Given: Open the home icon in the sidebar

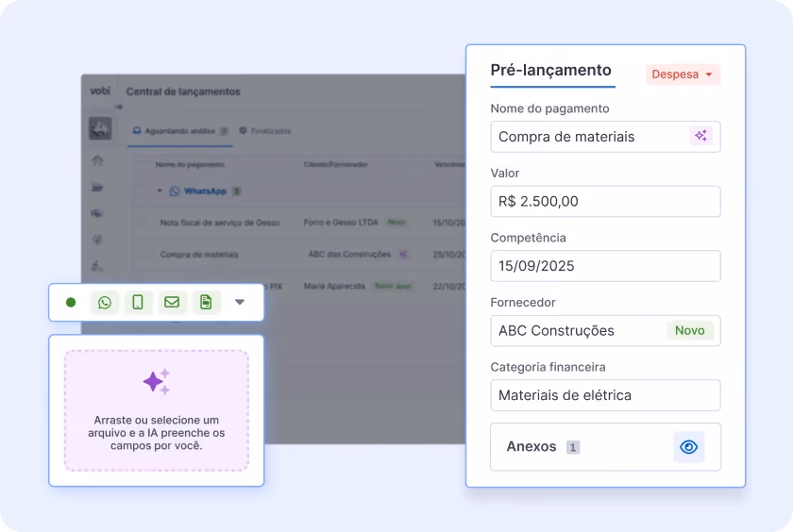Looking at the screenshot, I should 97,160.
